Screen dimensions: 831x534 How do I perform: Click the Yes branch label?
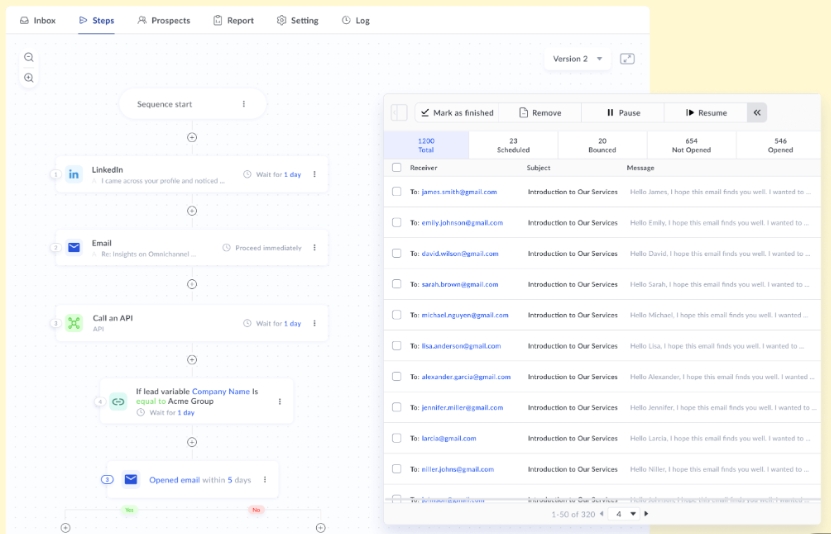(x=129, y=510)
